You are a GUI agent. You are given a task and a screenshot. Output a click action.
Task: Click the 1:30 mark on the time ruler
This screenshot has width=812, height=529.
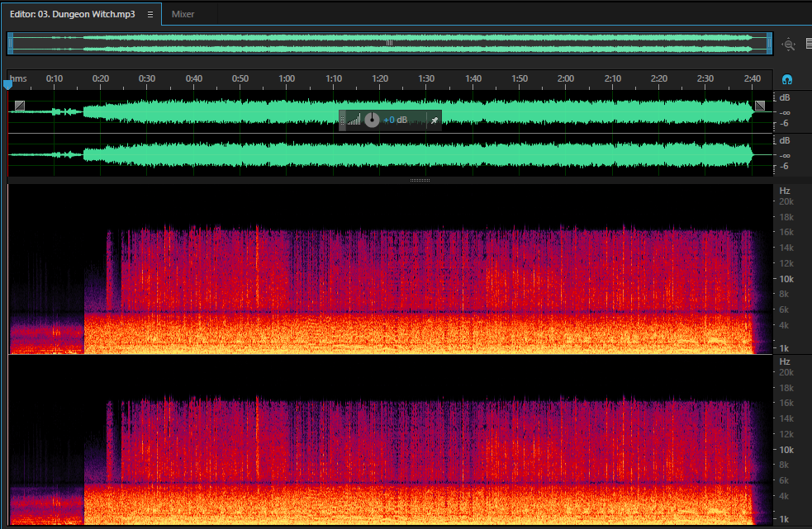pos(426,78)
